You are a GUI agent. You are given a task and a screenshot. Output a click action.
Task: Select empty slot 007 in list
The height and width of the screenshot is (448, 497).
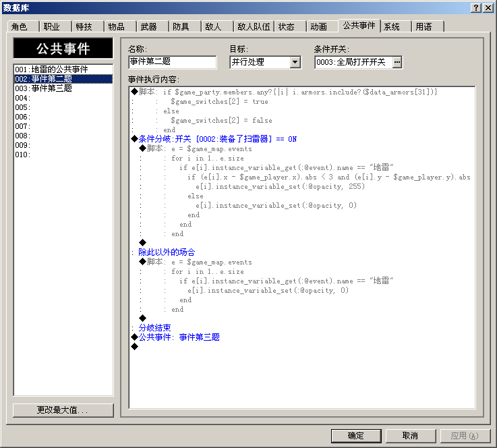(63, 126)
